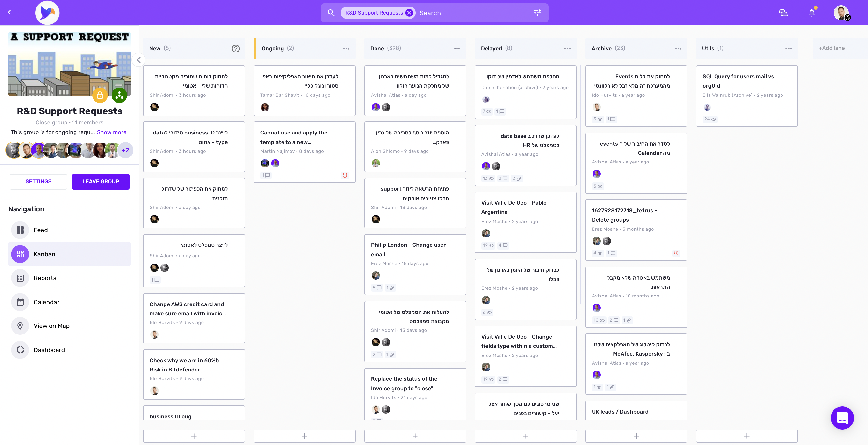
Task: Click the Show more description link
Action: click(112, 132)
